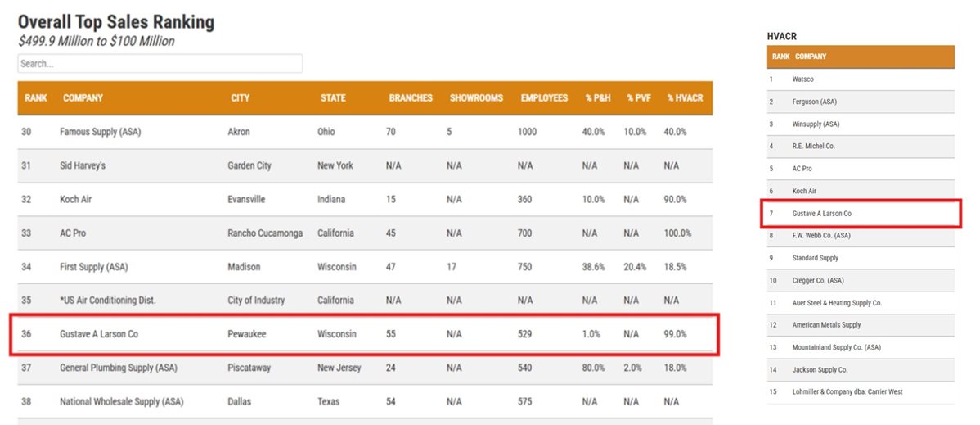980x425 pixels.
Task: Click COMPANY header in HVACR sidebar list
Action: tap(811, 57)
